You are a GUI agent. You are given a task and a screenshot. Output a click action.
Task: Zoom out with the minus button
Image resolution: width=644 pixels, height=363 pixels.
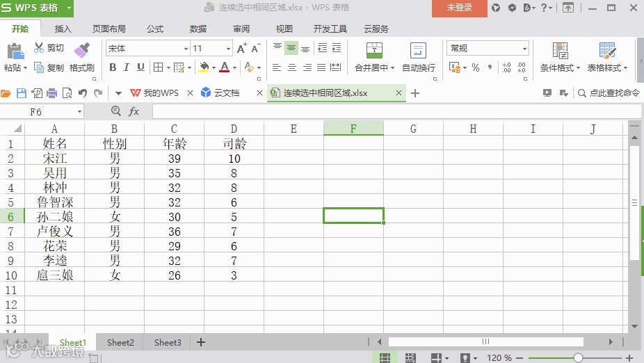(x=520, y=357)
